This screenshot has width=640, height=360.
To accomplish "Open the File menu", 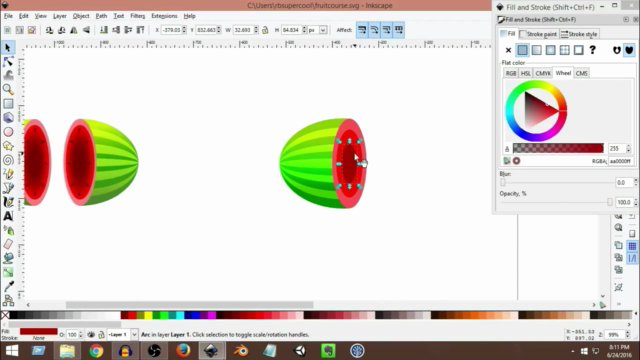I will [x=8, y=16].
